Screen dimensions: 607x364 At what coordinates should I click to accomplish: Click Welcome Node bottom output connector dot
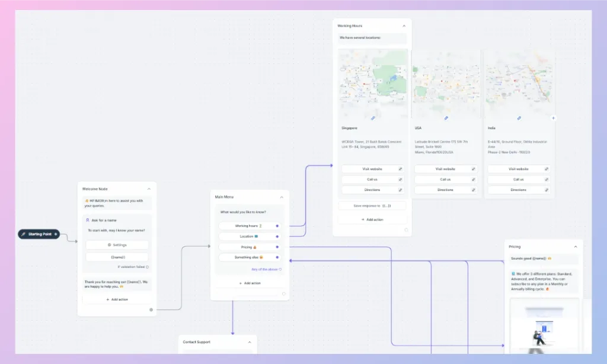151,310
